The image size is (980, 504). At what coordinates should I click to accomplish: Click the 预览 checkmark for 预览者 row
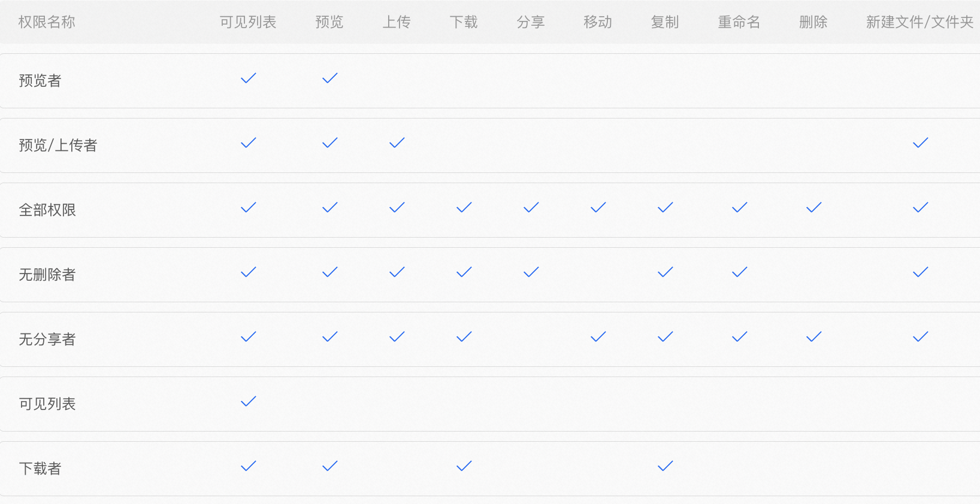point(330,78)
